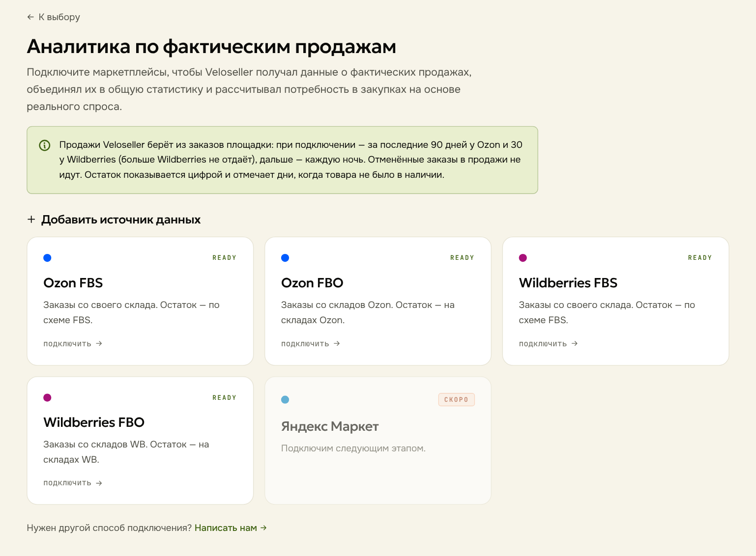Click the READY badge on Ozon FBS
The width and height of the screenshot is (756, 556).
pos(225,258)
